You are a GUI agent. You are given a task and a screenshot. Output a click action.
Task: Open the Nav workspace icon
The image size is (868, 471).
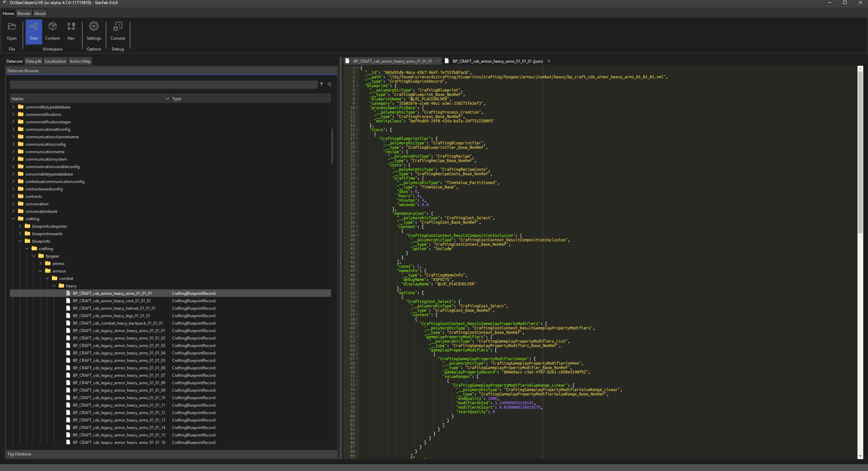(71, 26)
